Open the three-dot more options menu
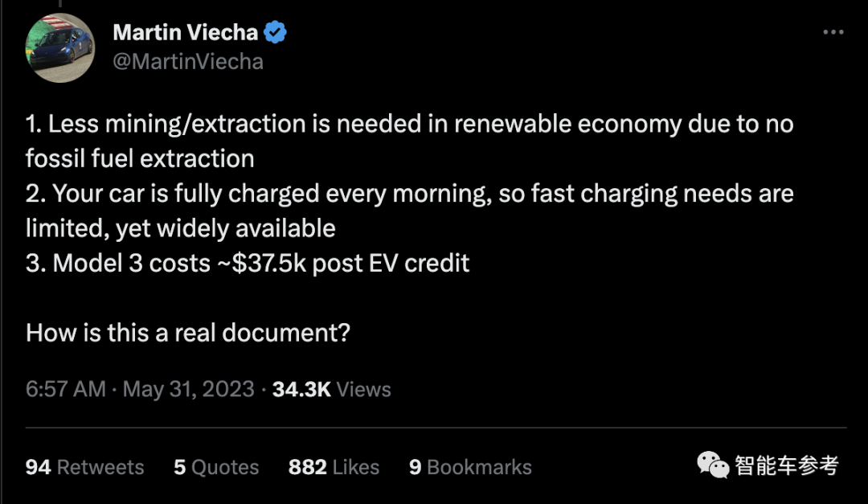The width and height of the screenshot is (868, 504). click(x=833, y=32)
